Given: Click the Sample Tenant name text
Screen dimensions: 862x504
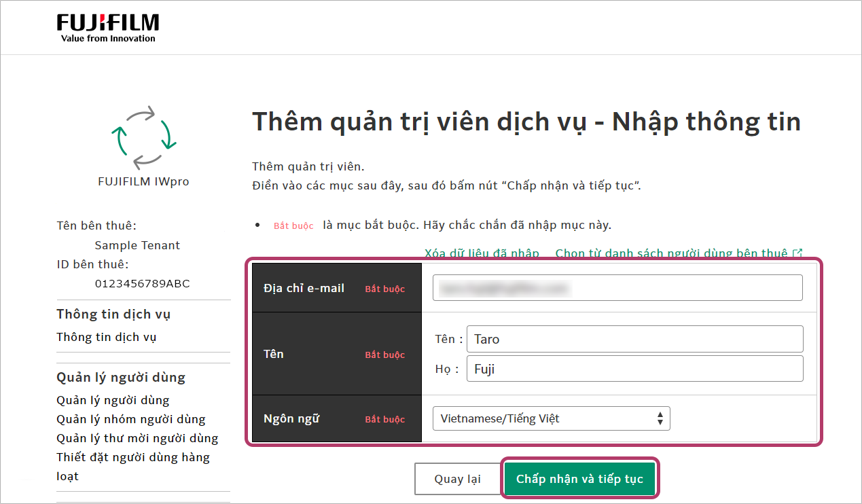Looking at the screenshot, I should tap(137, 245).
